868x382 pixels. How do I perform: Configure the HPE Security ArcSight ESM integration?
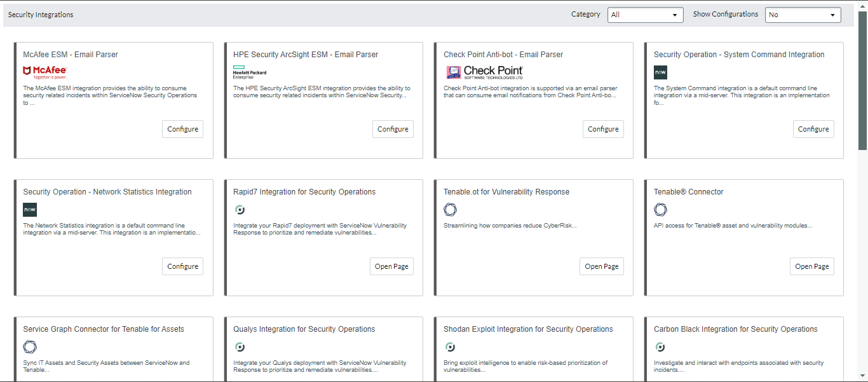coord(393,128)
